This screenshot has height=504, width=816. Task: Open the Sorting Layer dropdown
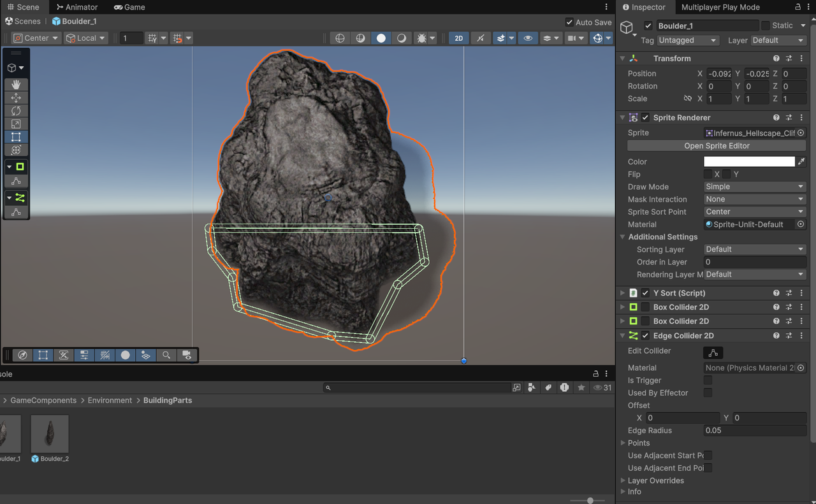755,249
